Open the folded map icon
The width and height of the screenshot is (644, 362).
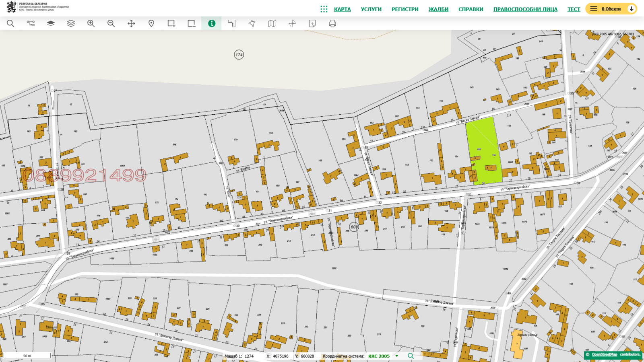pos(272,23)
